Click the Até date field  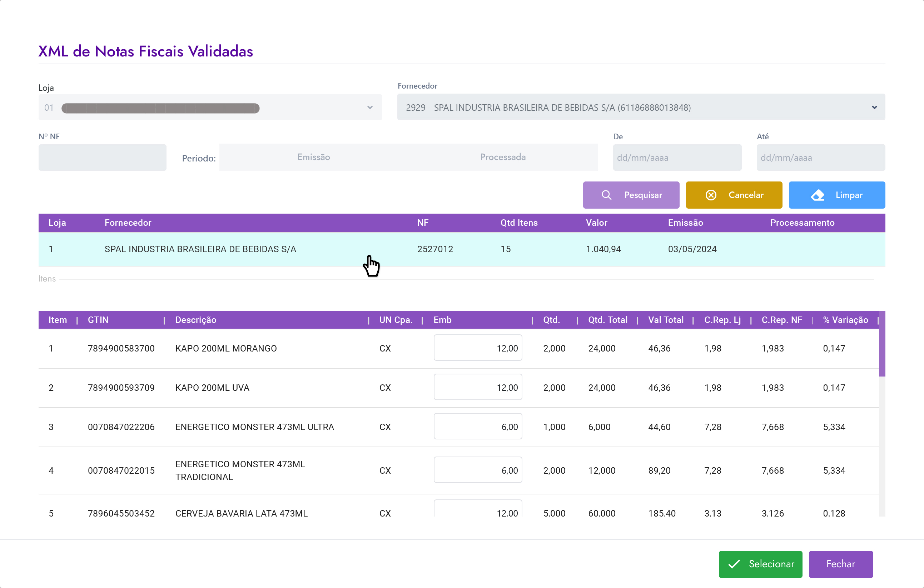coord(820,158)
